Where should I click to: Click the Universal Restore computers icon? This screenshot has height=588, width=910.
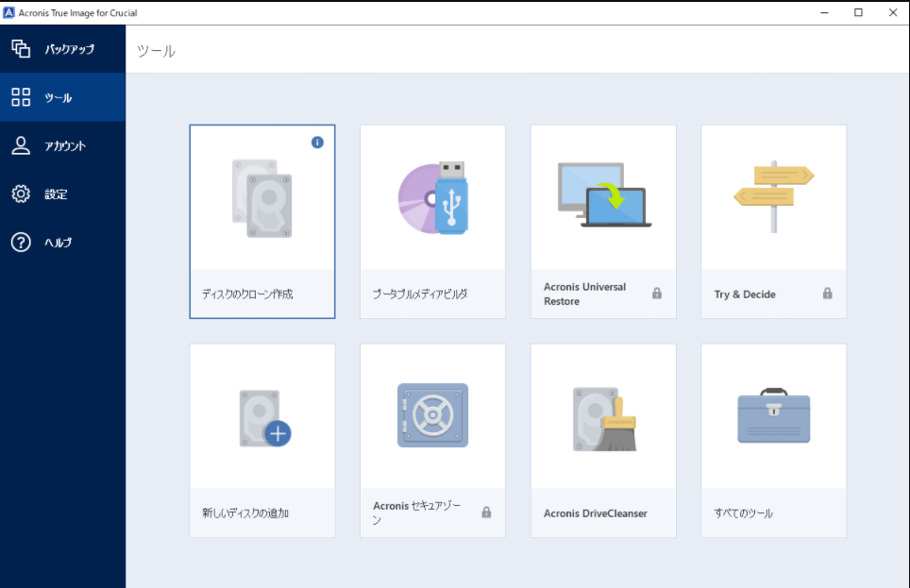(604, 194)
